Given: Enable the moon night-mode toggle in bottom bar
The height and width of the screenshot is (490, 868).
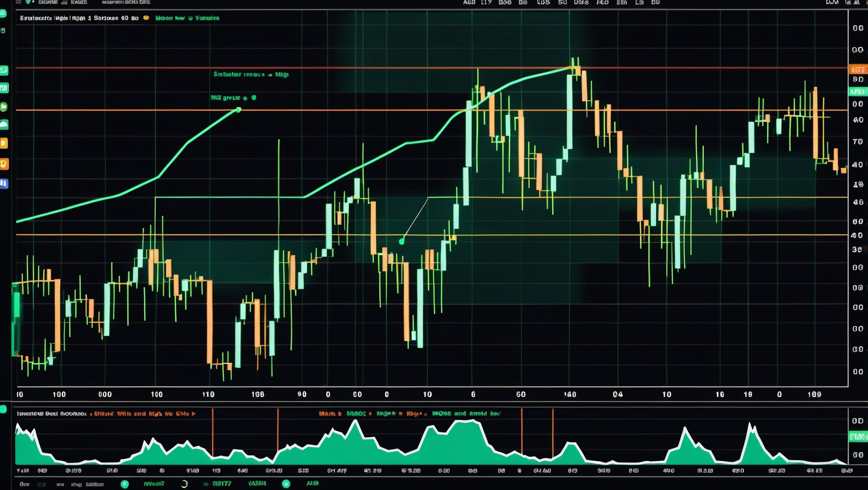Looking at the screenshot, I should click(x=184, y=484).
